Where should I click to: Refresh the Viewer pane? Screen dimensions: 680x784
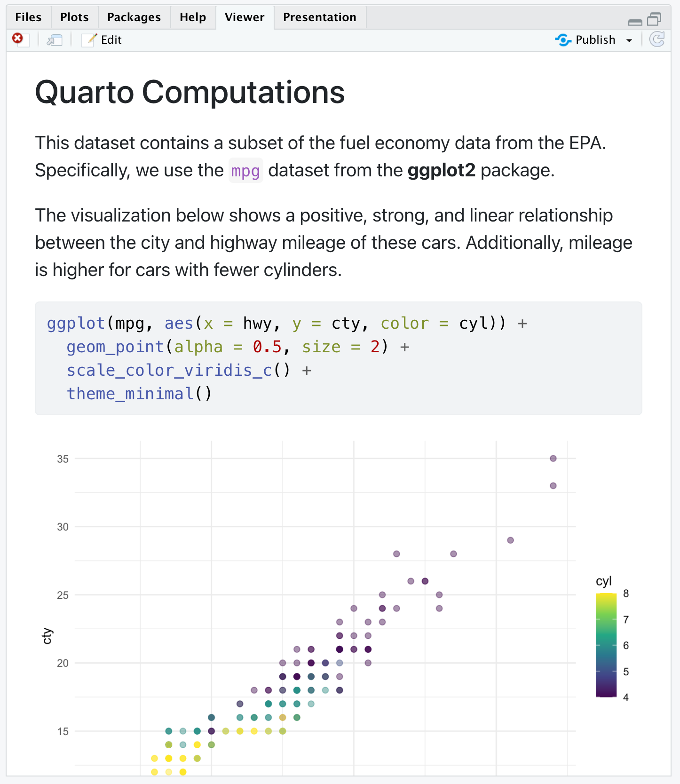coord(657,40)
